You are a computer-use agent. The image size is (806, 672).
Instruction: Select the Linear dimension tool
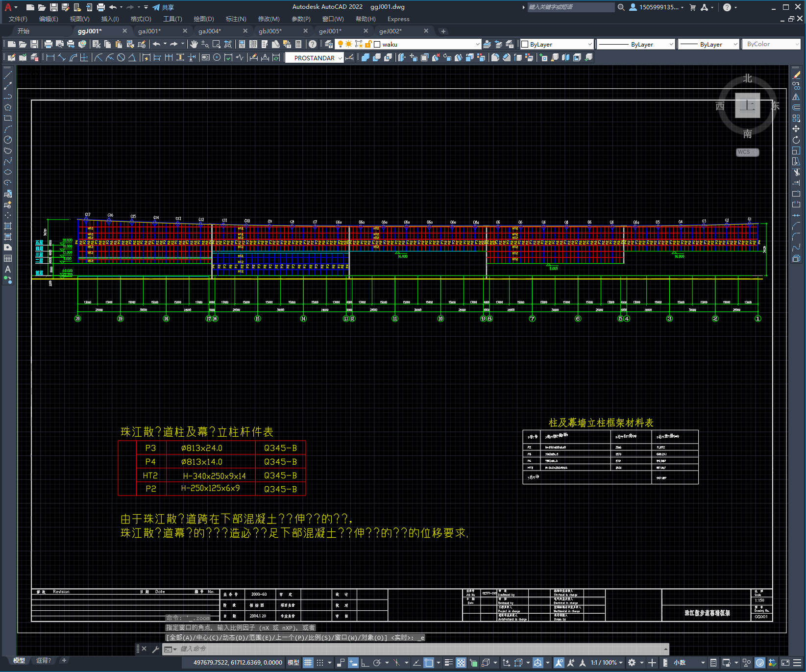[x=50, y=57]
